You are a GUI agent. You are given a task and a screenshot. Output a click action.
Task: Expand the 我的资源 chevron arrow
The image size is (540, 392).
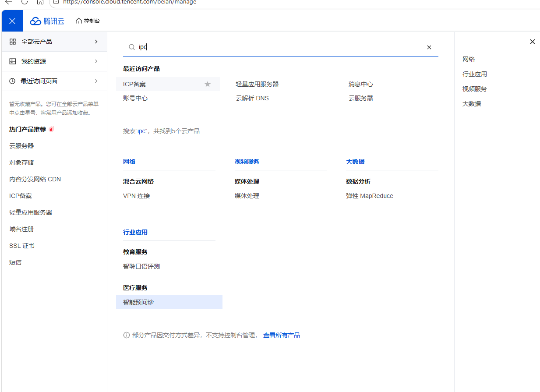pos(96,61)
